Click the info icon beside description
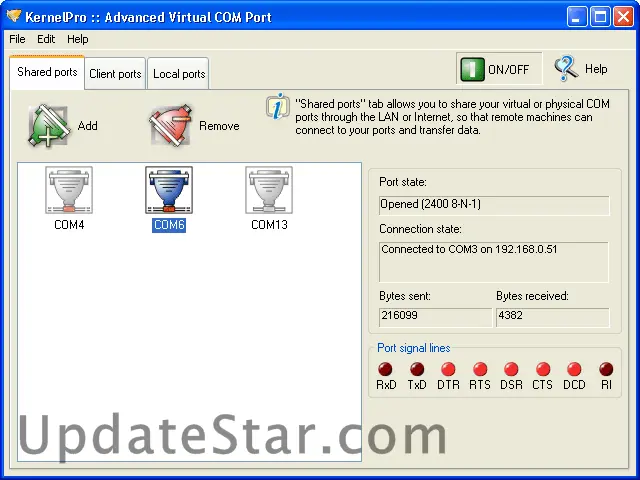The image size is (640, 480). [278, 107]
